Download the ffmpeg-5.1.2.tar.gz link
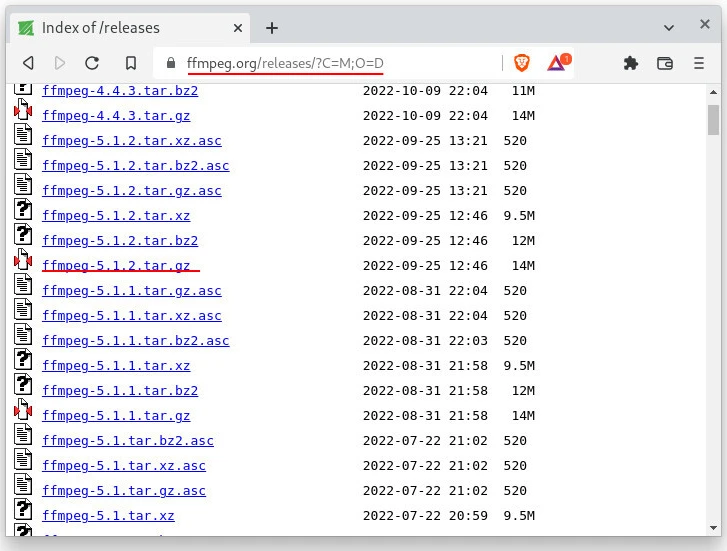Image resolution: width=727 pixels, height=551 pixels. [116, 265]
